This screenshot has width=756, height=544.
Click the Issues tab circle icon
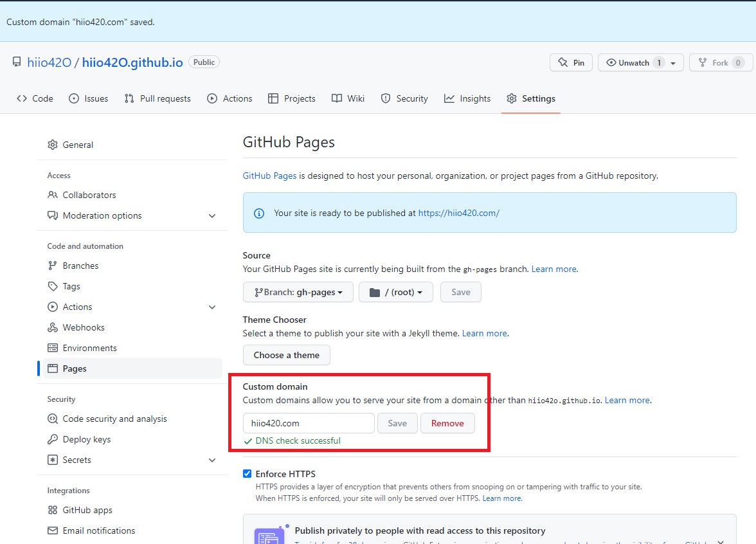(x=74, y=98)
